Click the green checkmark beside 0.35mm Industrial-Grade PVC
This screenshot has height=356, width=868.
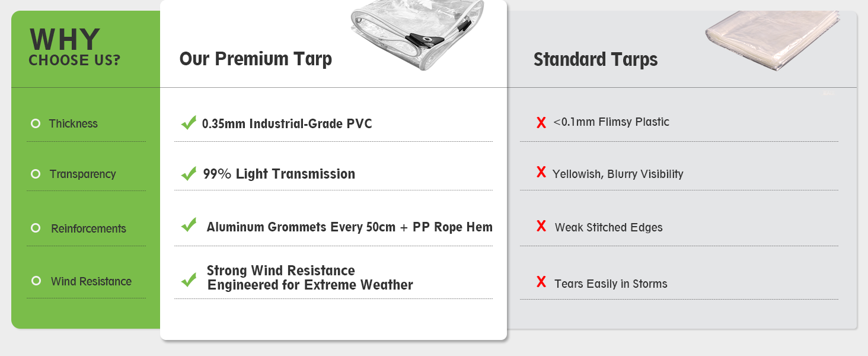[189, 123]
